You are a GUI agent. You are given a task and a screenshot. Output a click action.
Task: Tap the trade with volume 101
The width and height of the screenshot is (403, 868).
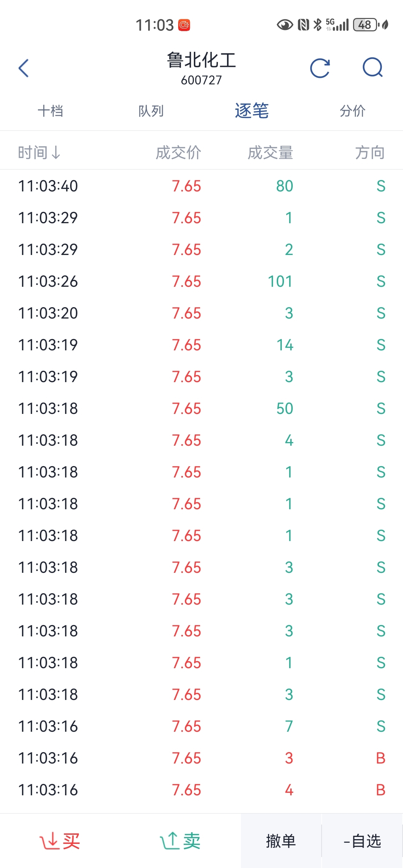click(201, 281)
